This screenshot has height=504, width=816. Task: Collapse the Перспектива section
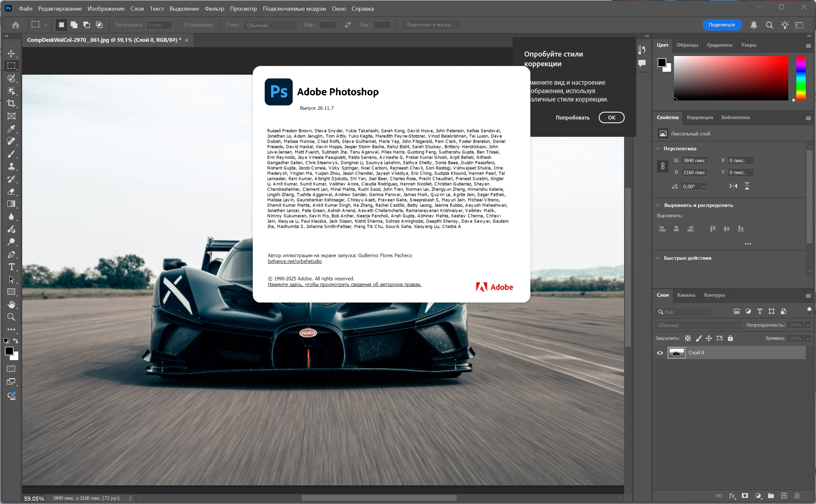[658, 148]
